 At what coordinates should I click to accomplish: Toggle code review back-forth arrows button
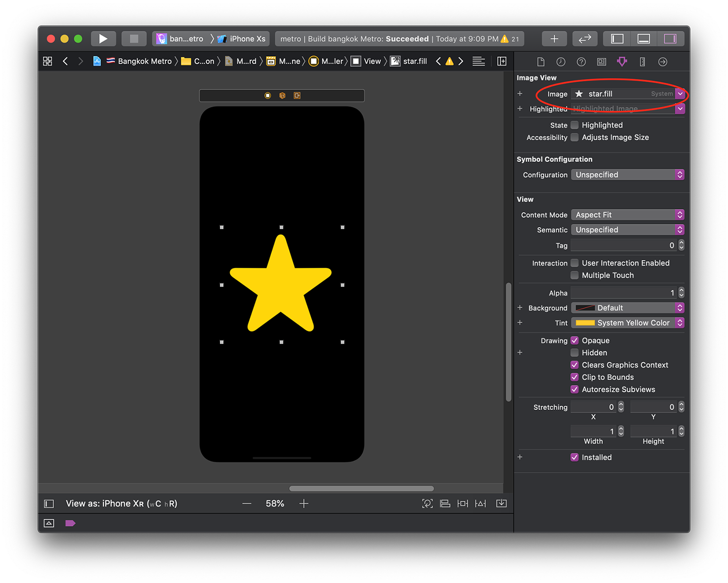pyautogui.click(x=585, y=38)
